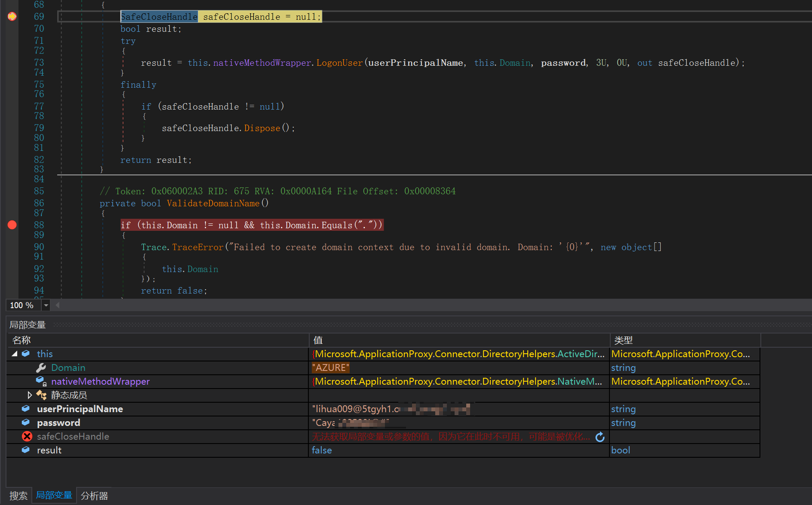812x505 pixels.
Task: Switch to the 搜索 tab
Action: click(x=18, y=496)
